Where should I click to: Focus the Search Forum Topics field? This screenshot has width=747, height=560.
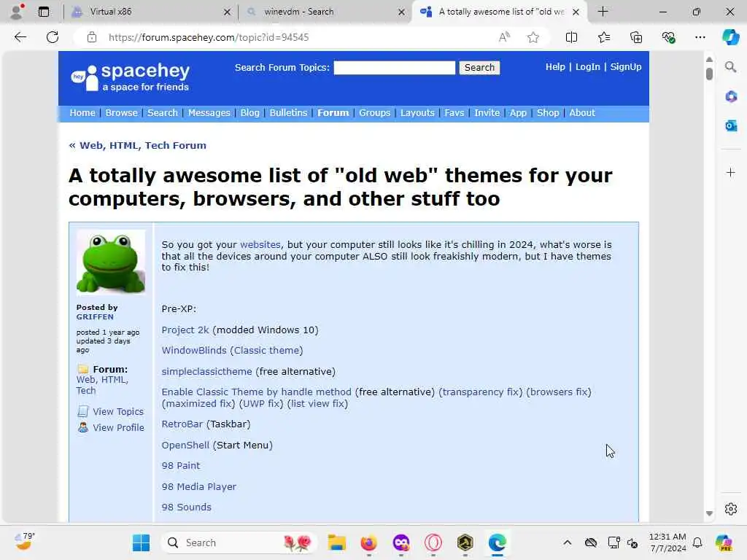click(x=395, y=68)
